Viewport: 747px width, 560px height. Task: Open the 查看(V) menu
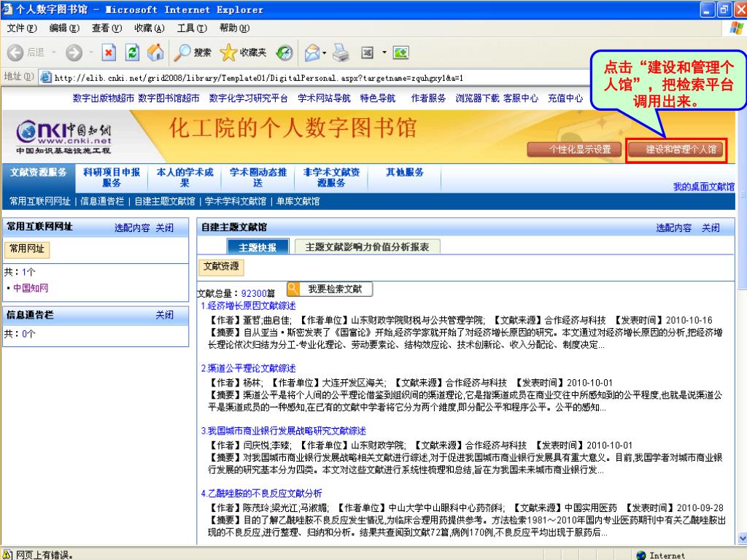point(107,28)
